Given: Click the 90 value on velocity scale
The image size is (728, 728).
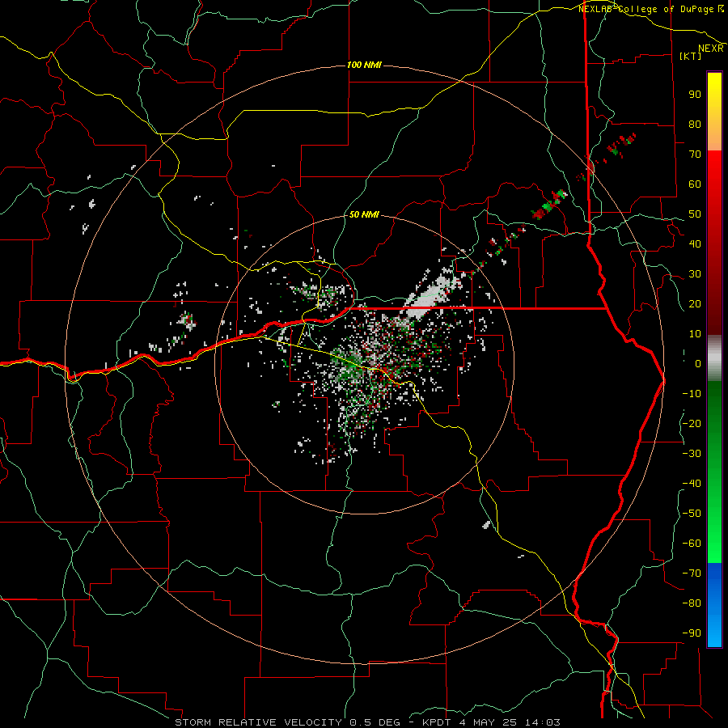Looking at the screenshot, I should click(695, 95).
